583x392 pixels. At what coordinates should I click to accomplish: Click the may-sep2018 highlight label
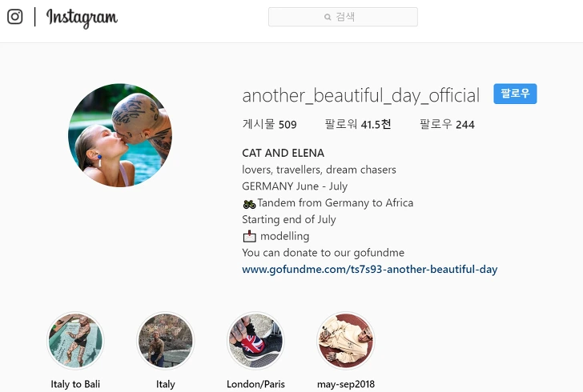coord(346,384)
